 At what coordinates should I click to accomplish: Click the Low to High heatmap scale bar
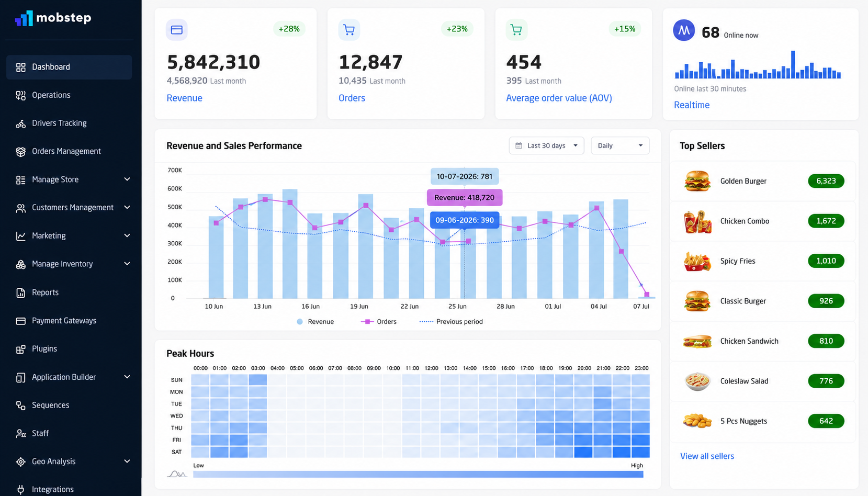coord(418,474)
